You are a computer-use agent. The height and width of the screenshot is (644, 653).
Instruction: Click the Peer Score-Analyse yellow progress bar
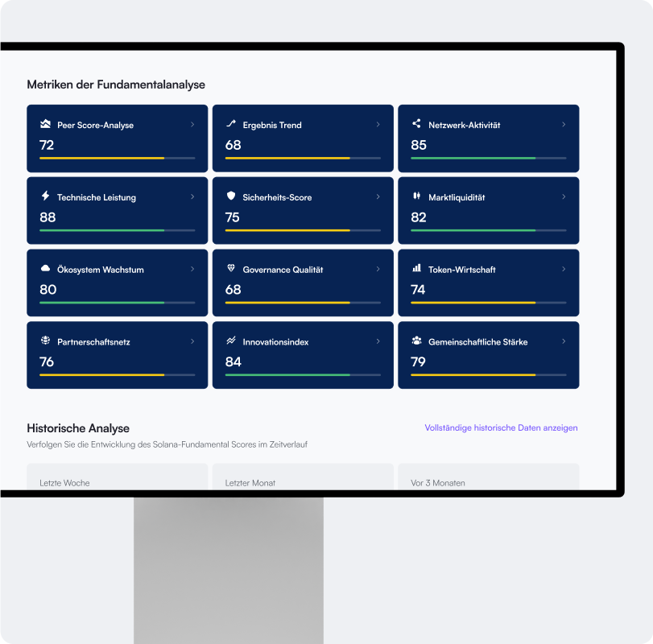pos(117,159)
